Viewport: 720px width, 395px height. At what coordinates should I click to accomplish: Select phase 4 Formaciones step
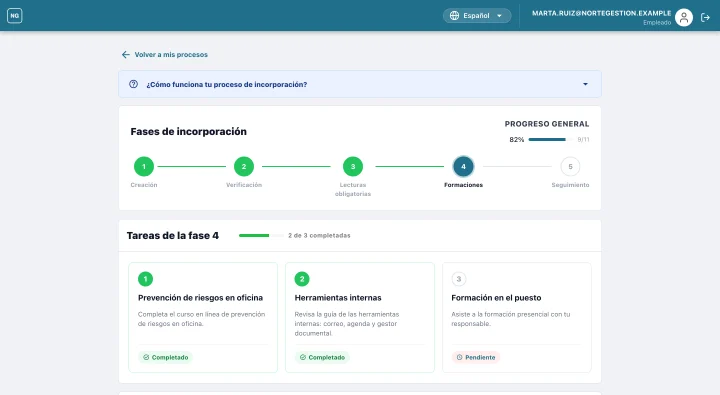[x=463, y=166]
